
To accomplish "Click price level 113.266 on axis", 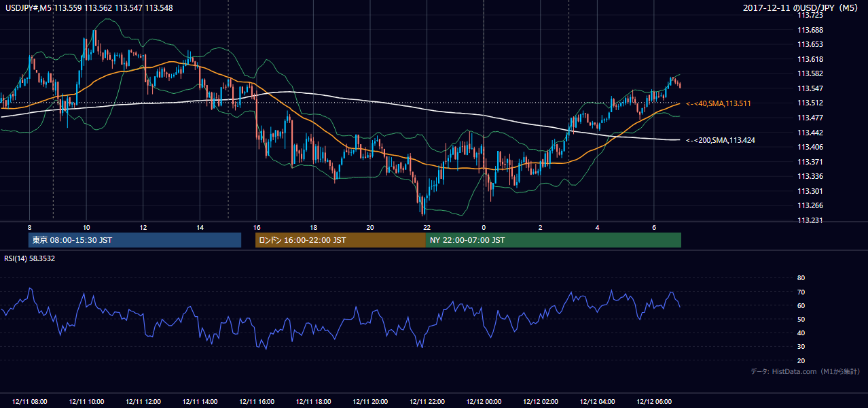I will [x=810, y=205].
